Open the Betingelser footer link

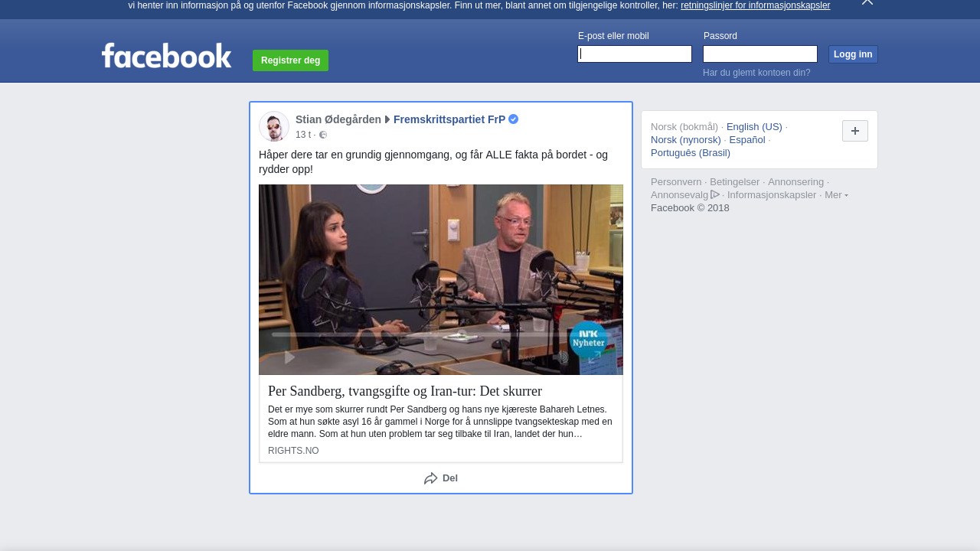pos(735,182)
